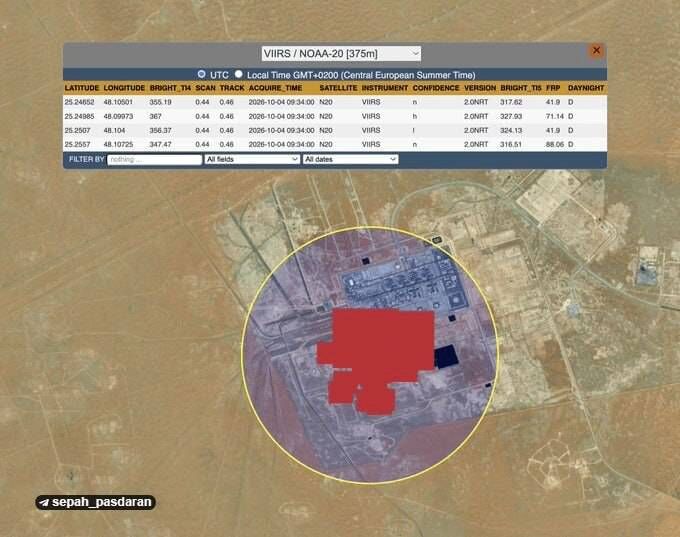Select the UTC time radio button
680x537 pixels.
coord(201,74)
